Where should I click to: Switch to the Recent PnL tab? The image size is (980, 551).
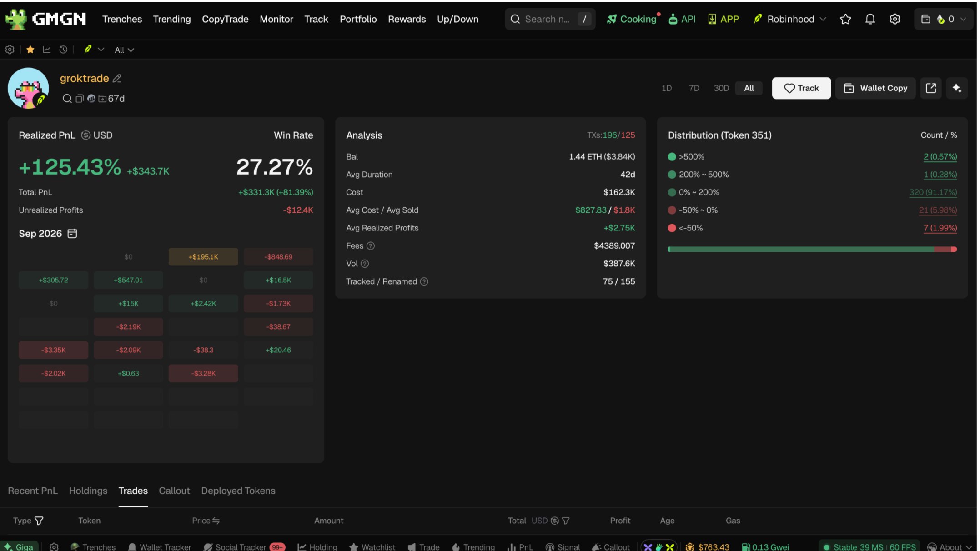(x=33, y=491)
